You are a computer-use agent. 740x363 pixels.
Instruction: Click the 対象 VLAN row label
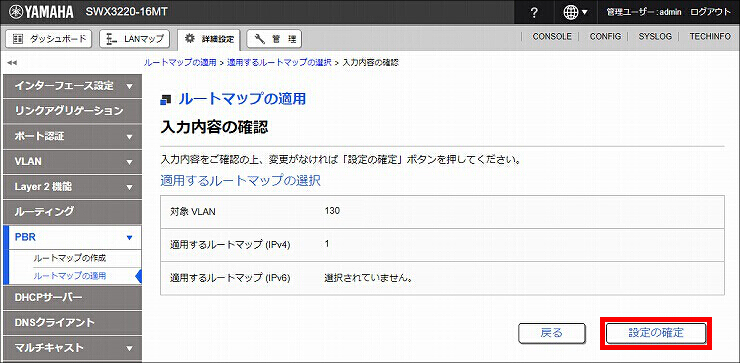(x=193, y=212)
